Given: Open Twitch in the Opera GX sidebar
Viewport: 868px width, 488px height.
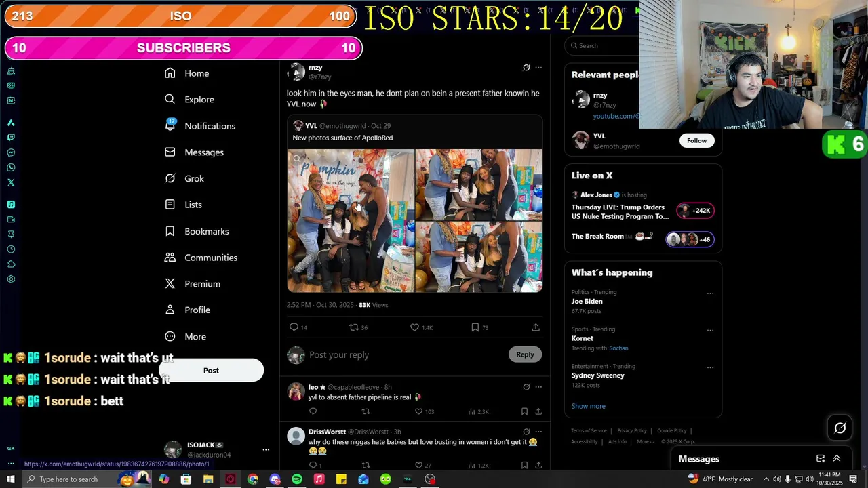Looking at the screenshot, I should pos(11,138).
